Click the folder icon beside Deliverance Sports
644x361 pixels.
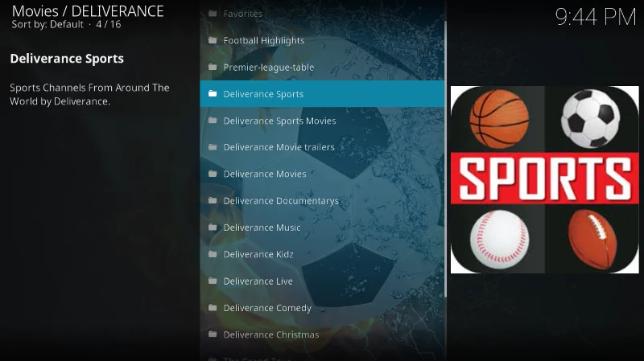(x=213, y=93)
